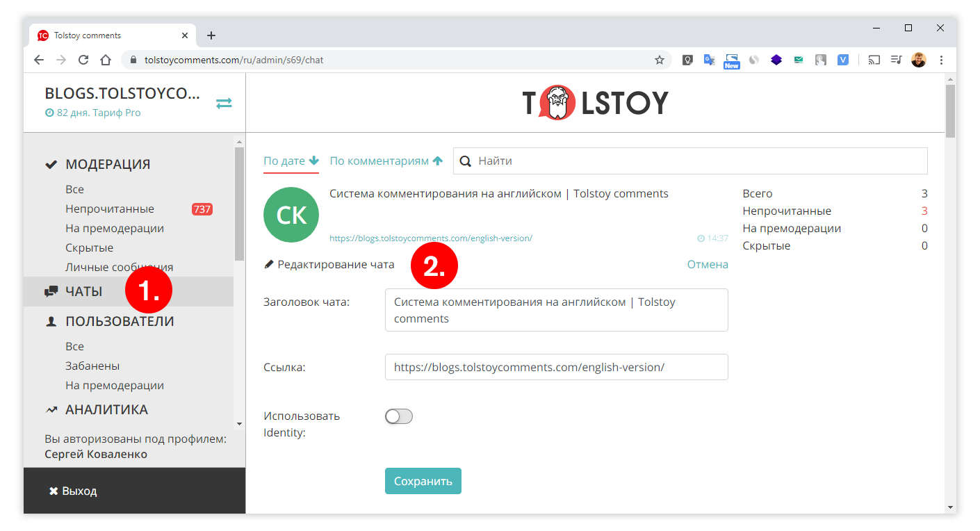
Task: Sort chats По комментариям
Action: point(386,161)
